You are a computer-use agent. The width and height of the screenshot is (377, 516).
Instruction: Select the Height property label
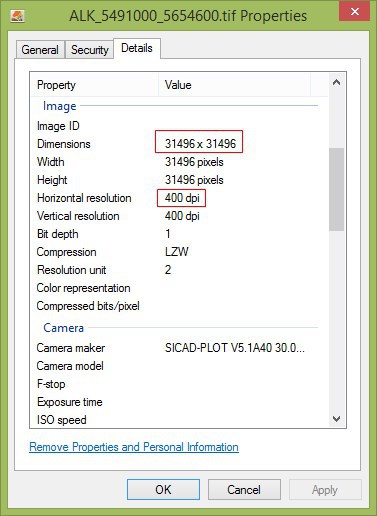point(52,180)
